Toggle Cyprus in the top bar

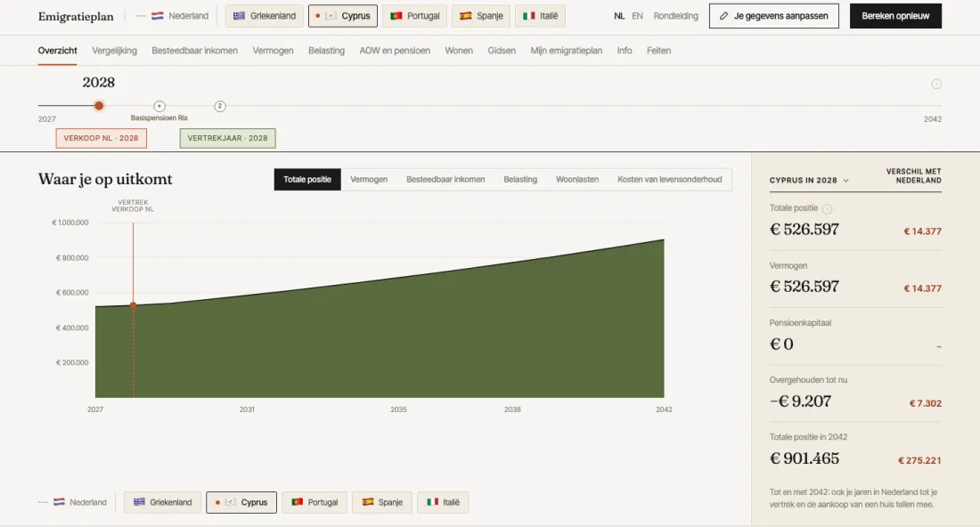point(343,16)
